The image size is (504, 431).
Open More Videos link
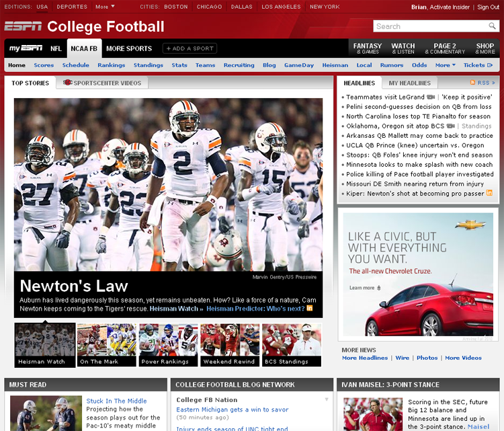tap(463, 358)
